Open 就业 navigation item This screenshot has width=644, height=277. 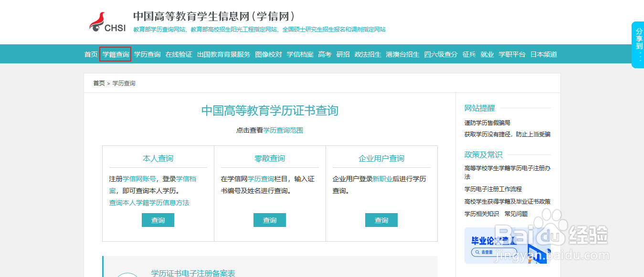point(487,54)
